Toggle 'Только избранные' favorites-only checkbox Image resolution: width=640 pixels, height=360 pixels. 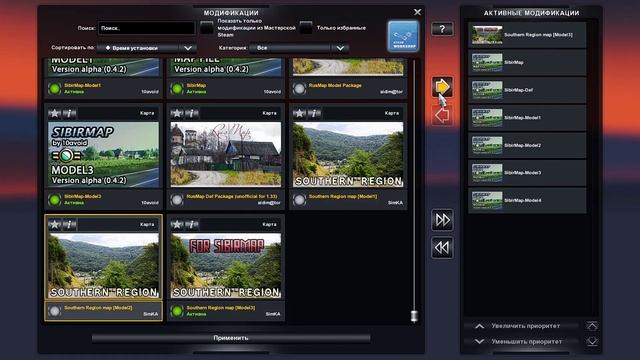click(306, 28)
